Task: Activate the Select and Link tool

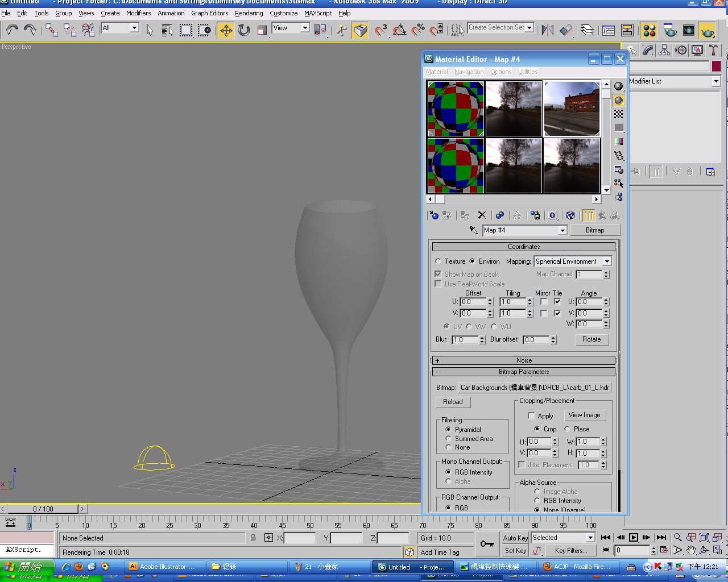Action: pyautogui.click(x=52, y=30)
